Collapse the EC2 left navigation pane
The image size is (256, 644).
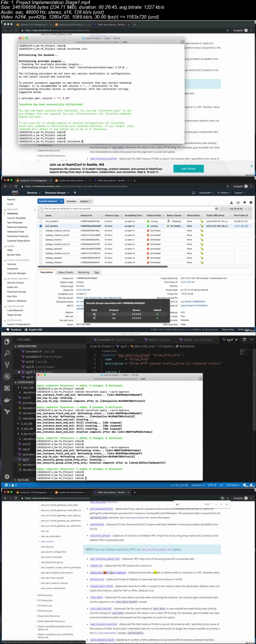click(35, 210)
